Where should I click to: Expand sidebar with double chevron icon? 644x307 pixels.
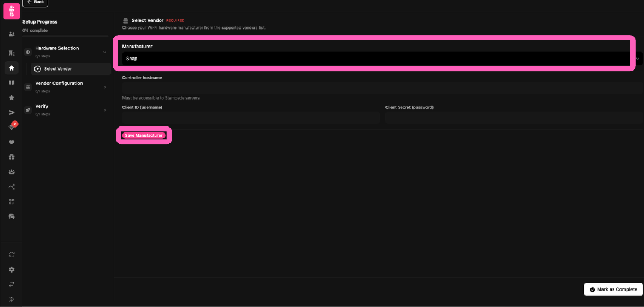point(11,299)
